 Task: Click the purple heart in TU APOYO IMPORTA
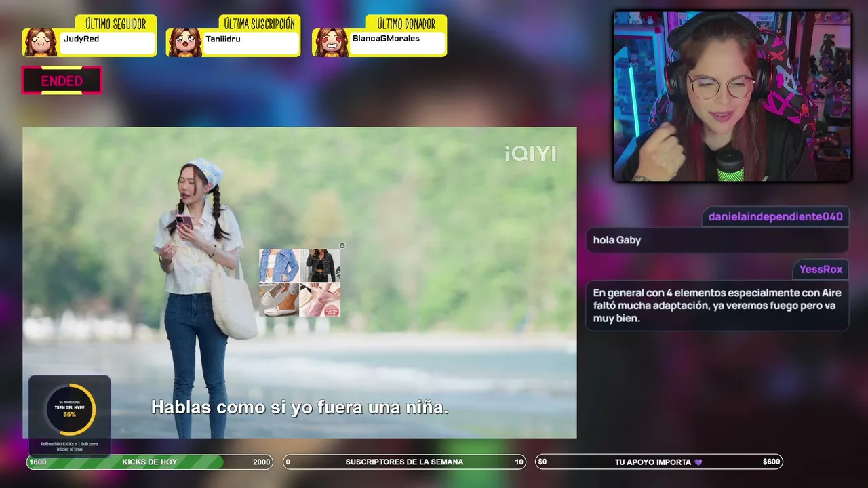click(x=698, y=462)
